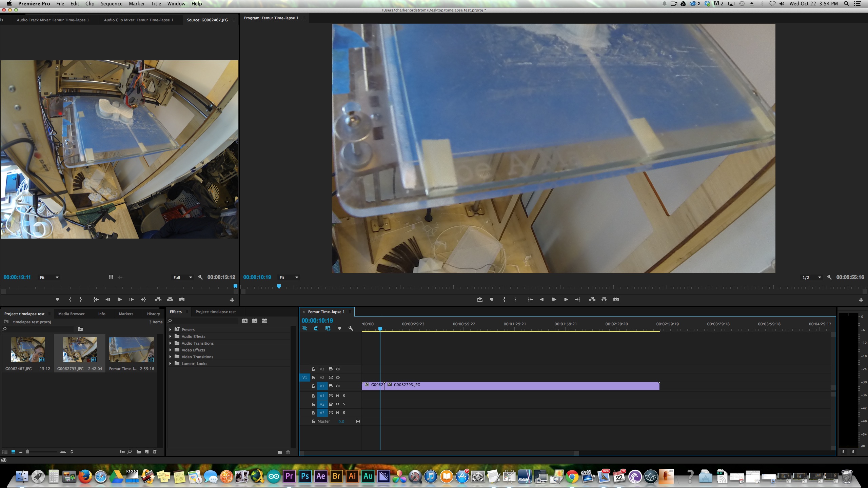Click New Item icon in Project panel

pyautogui.click(x=147, y=452)
